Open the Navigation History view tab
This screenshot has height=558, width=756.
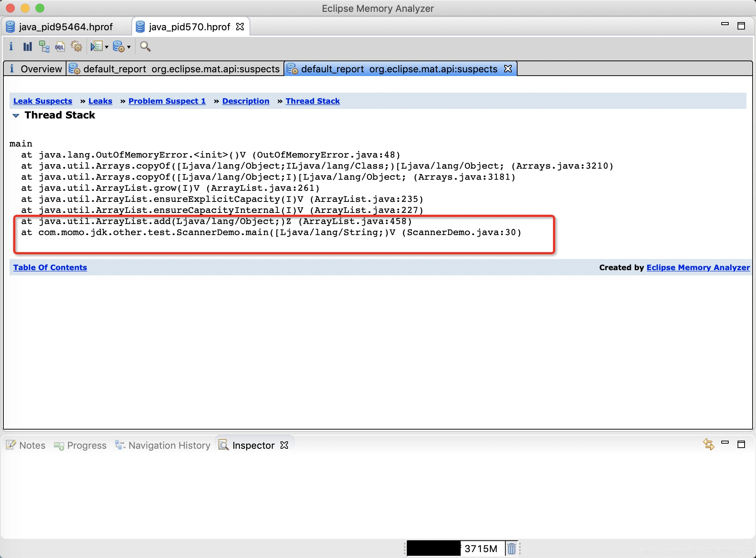(x=162, y=445)
